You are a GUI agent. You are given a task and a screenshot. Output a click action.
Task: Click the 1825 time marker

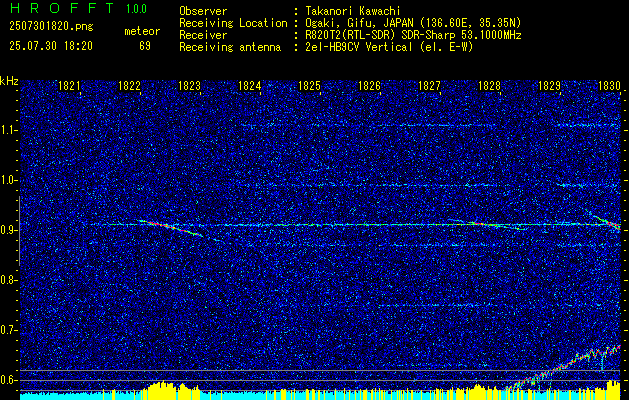click(x=310, y=86)
